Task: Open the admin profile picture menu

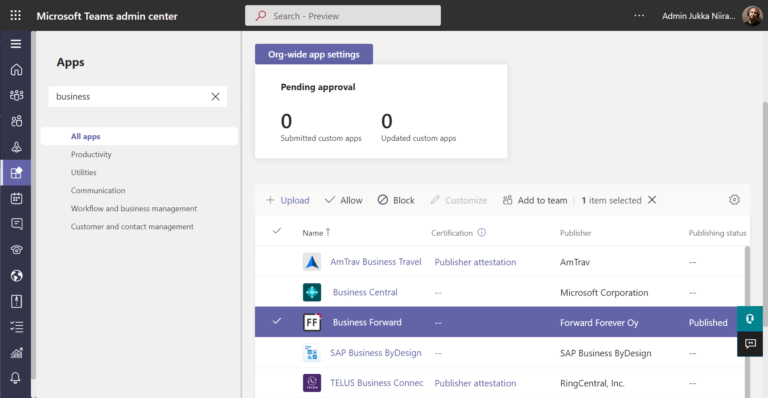Action: (x=752, y=16)
